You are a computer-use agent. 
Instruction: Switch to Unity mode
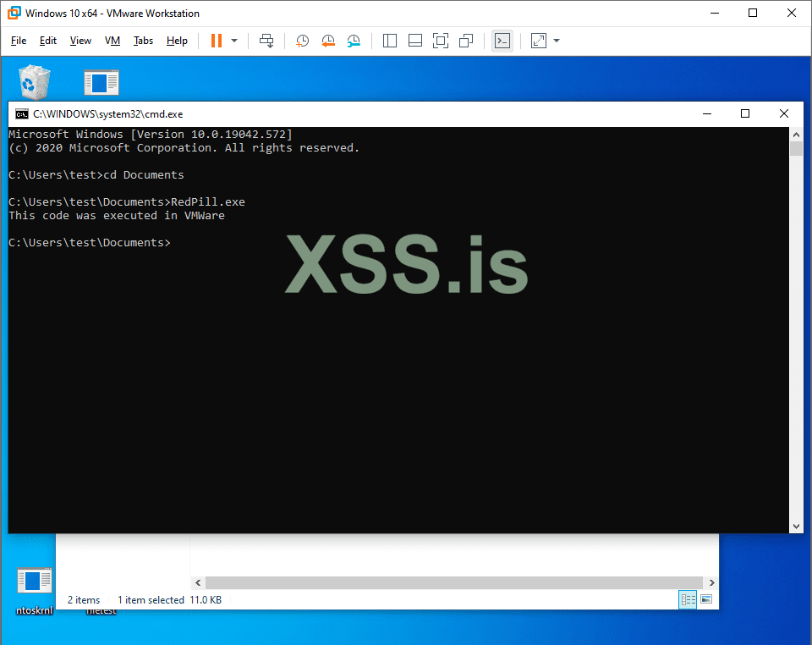point(466,41)
